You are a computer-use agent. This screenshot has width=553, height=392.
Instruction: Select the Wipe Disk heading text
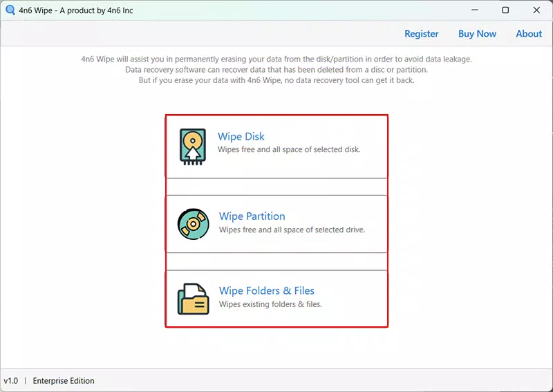pos(241,137)
